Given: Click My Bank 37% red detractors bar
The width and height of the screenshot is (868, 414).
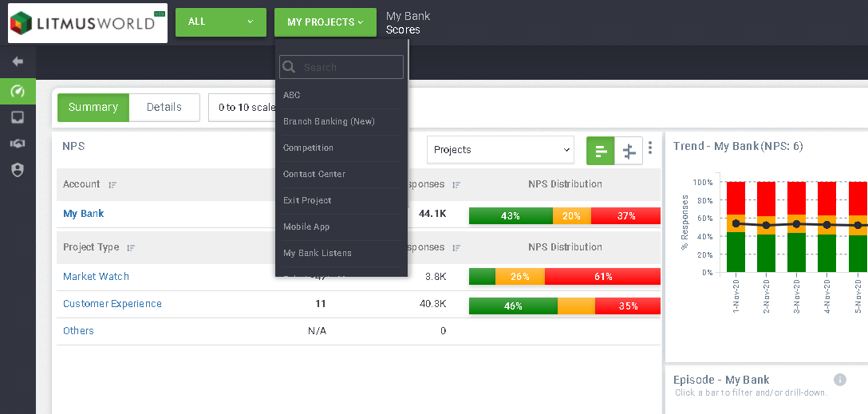Looking at the screenshot, I should click(x=625, y=216).
